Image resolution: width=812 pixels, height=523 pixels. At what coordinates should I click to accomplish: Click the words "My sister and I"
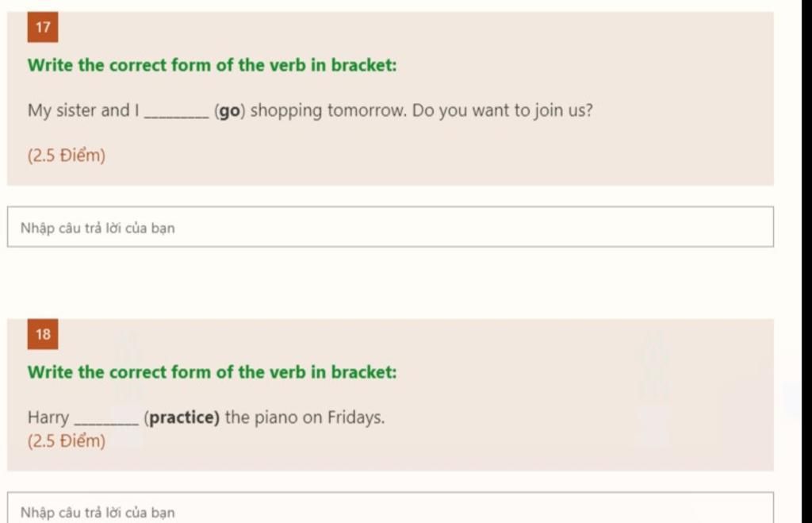(x=83, y=110)
